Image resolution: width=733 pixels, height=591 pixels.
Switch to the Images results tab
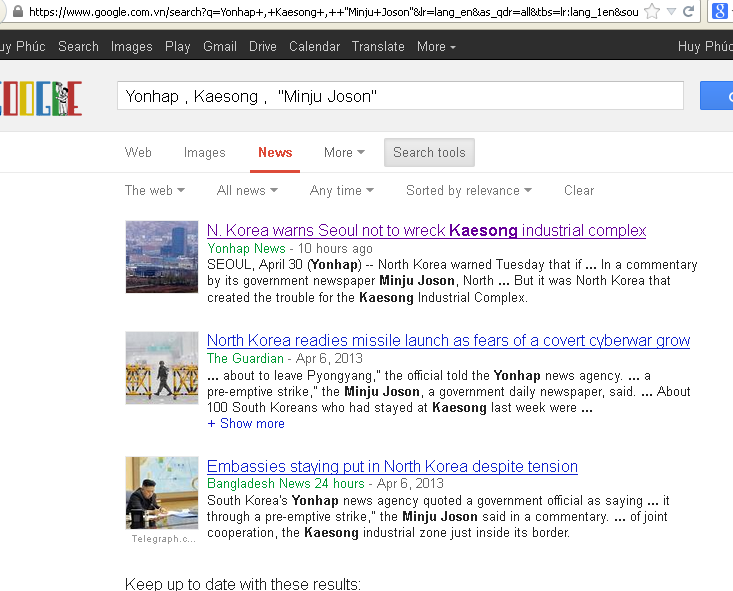click(x=204, y=152)
